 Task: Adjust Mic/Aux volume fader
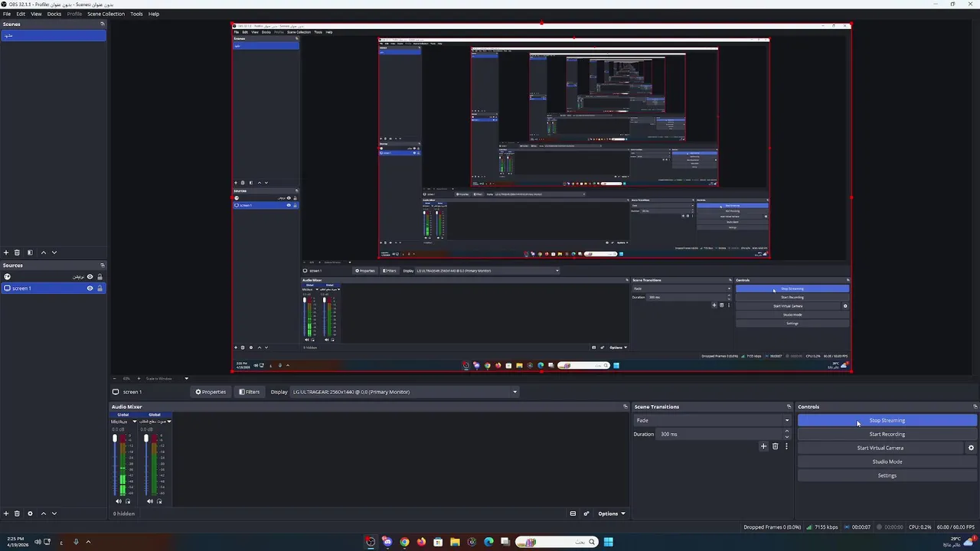click(x=115, y=439)
